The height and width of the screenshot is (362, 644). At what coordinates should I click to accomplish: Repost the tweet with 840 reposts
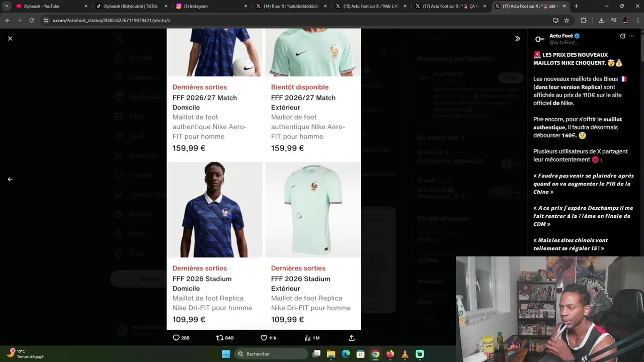[224, 338]
